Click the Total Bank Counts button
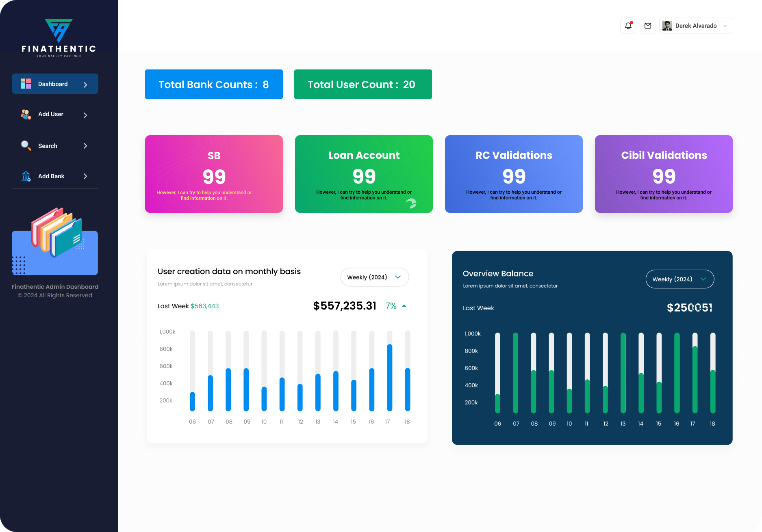This screenshot has width=762, height=532. [x=214, y=84]
